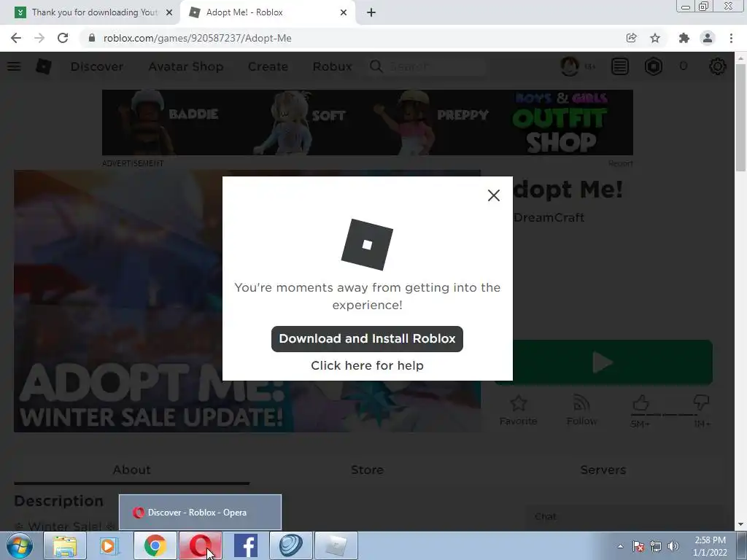Screen dimensions: 747x560
Task: Like the game with thumbs up
Action: point(640,404)
